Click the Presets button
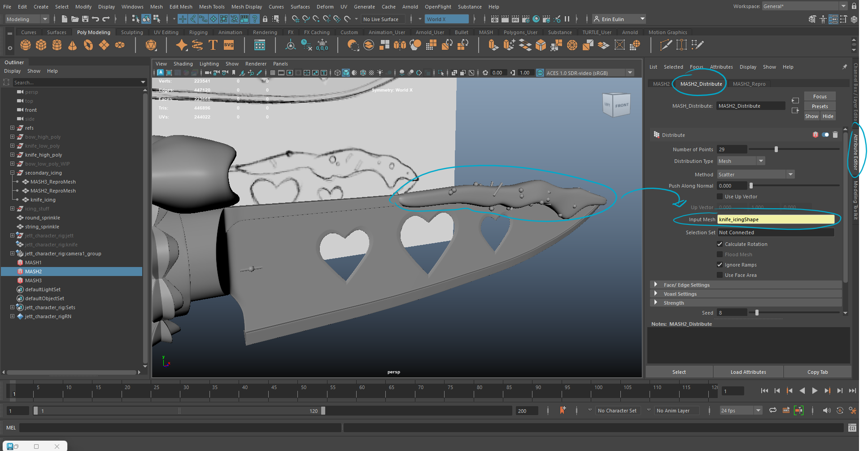The width and height of the screenshot is (868, 451). click(820, 106)
